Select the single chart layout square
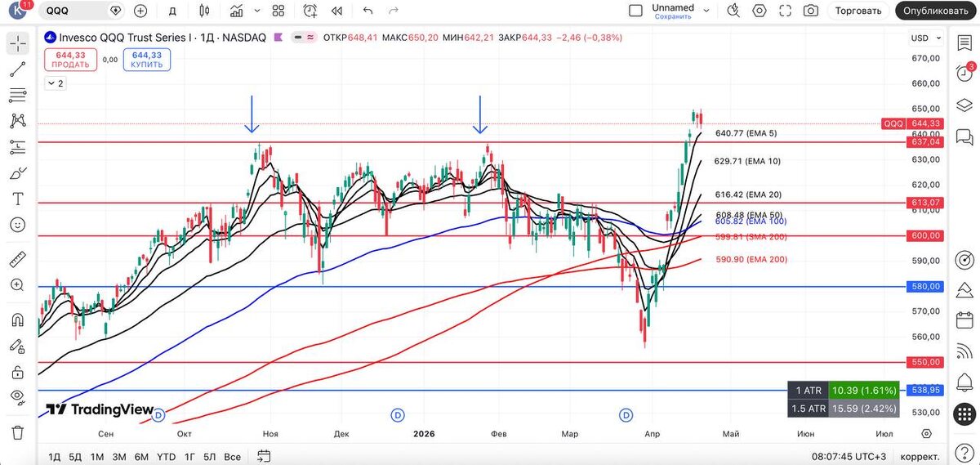The height and width of the screenshot is (465, 980). point(636,11)
